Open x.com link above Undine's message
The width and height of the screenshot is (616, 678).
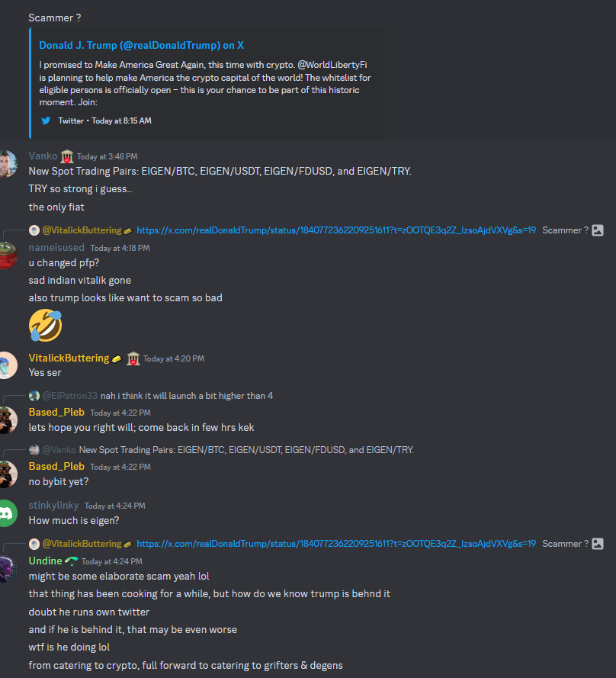336,544
